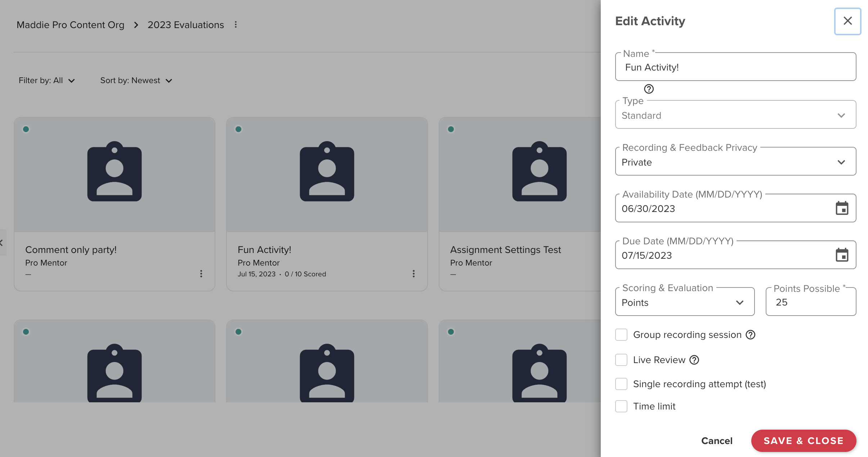Viewport: 868px width, 457px height.
Task: Open Fun Activity! card options menu
Action: click(413, 274)
